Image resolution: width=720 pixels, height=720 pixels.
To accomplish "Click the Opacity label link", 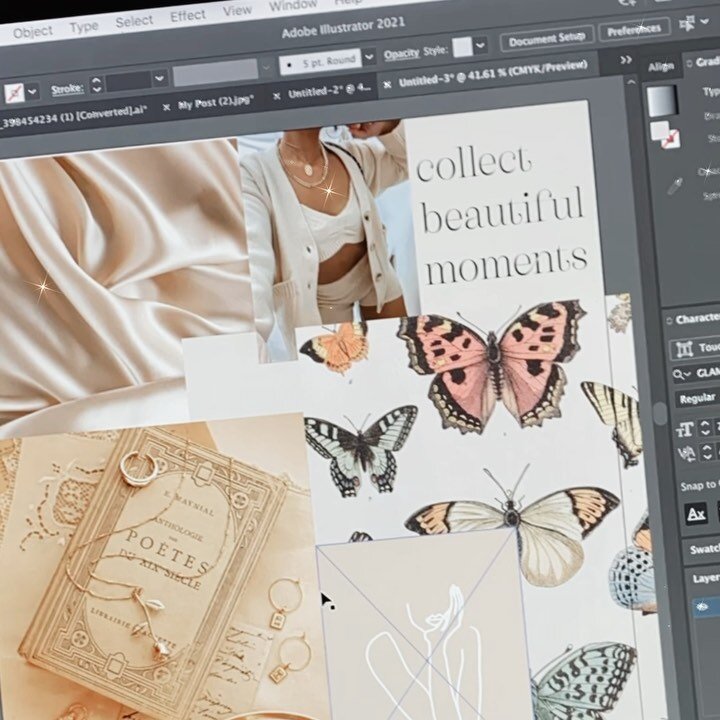I will (x=401, y=54).
